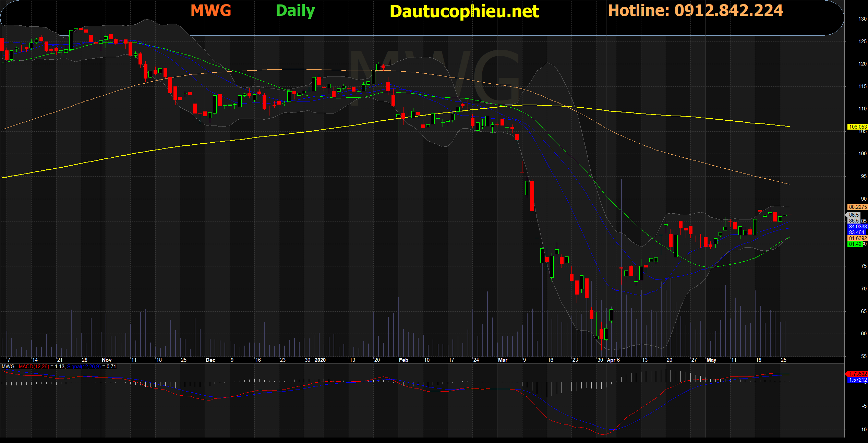Image resolution: width=868 pixels, height=443 pixels.
Task: Click the red 1.73532 MACD value tag
Action: (857, 374)
